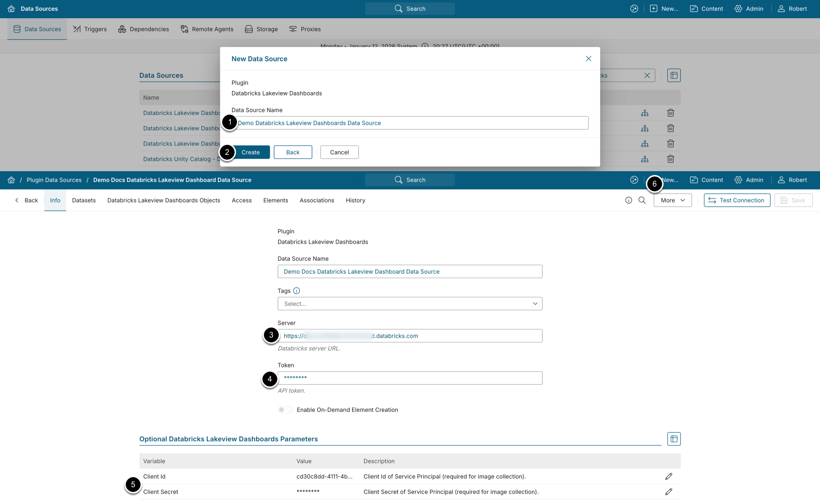Switch to the Elements tab
Viewport: 820px width, 504px height.
[276, 200]
